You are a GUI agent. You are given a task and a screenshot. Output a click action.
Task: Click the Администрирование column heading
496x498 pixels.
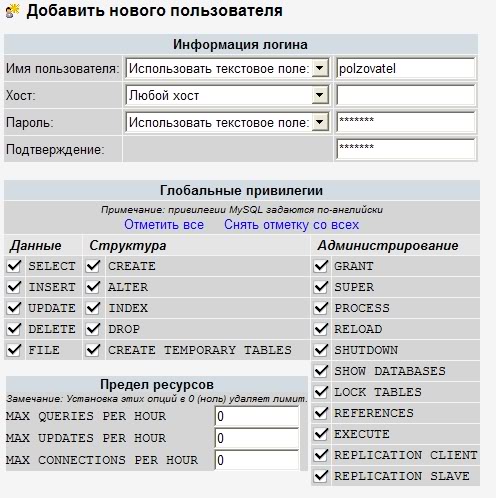[388, 246]
